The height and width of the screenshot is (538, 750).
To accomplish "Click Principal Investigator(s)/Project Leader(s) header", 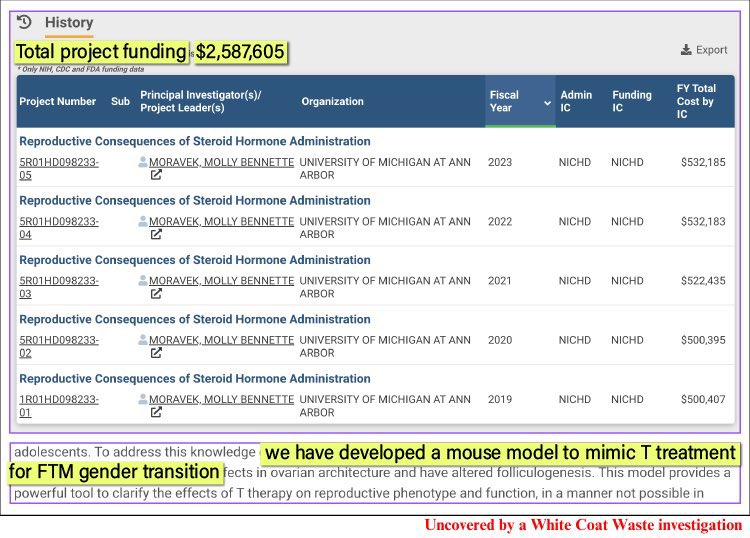I will 200,101.
